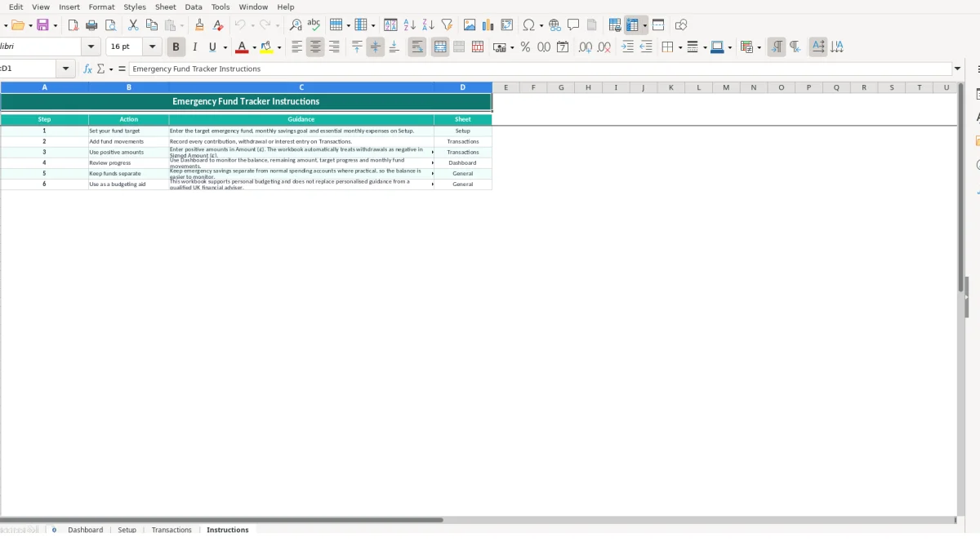Decrease the cell indent
Screen dimensions: 980x551
(x=646, y=47)
